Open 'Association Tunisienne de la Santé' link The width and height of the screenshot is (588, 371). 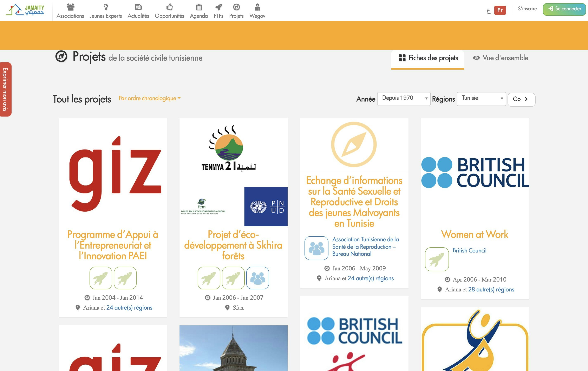[x=365, y=246]
